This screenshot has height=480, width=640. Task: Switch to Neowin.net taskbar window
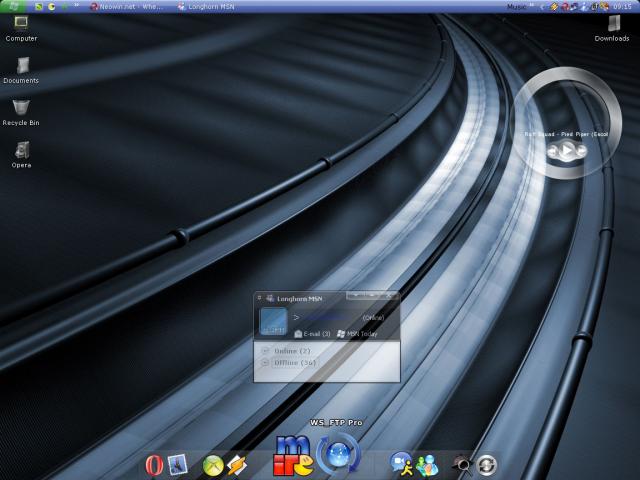(x=127, y=6)
